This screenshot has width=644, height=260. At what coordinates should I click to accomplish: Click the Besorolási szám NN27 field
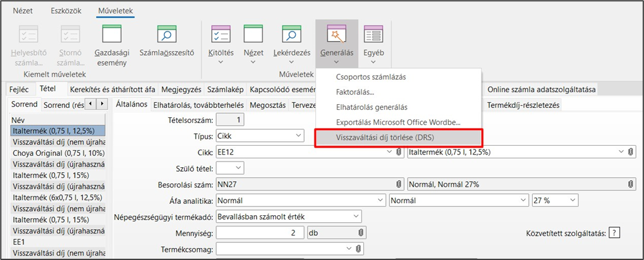[310, 184]
